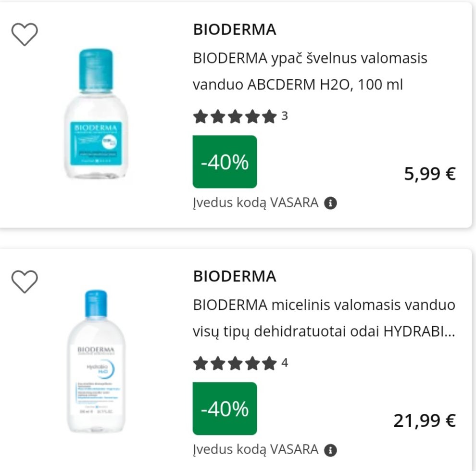View the ABCDERM H2O 100 ml bottle image

[x=96, y=114]
